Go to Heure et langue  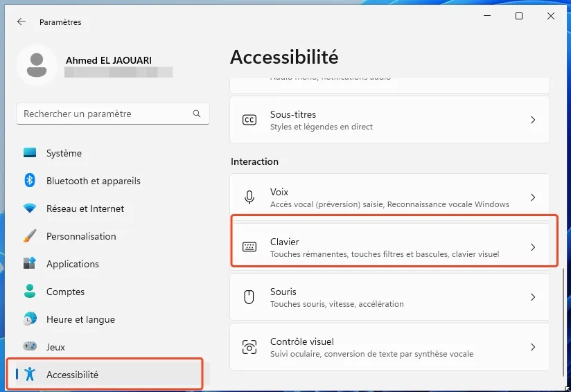(x=112, y=319)
